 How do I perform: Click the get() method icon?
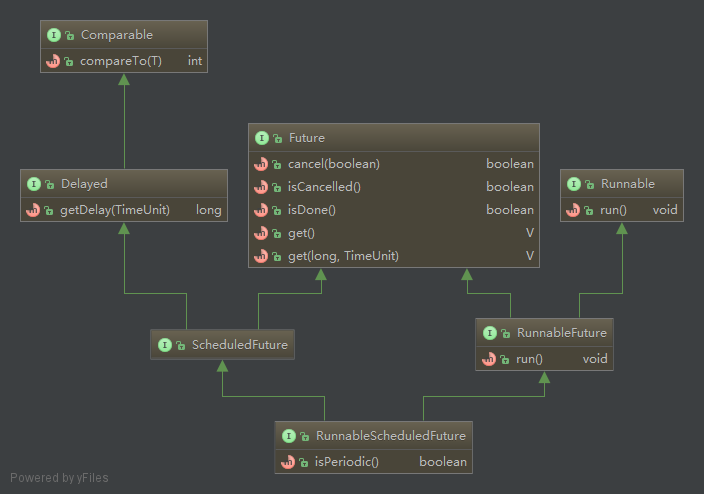click(261, 233)
